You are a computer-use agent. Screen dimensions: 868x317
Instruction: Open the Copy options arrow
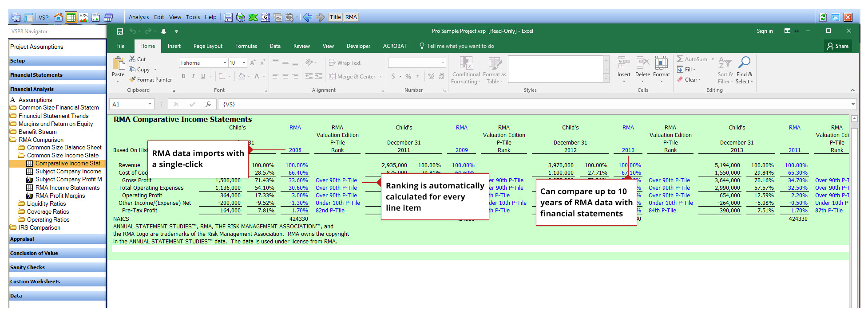[x=155, y=70]
